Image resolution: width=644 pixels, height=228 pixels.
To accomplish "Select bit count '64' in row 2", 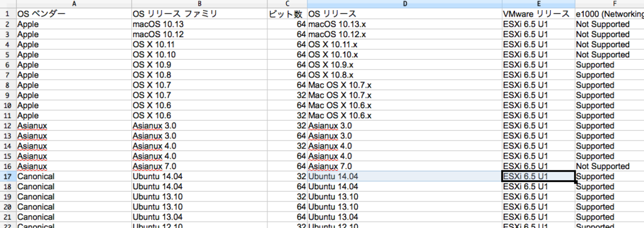I will point(287,24).
